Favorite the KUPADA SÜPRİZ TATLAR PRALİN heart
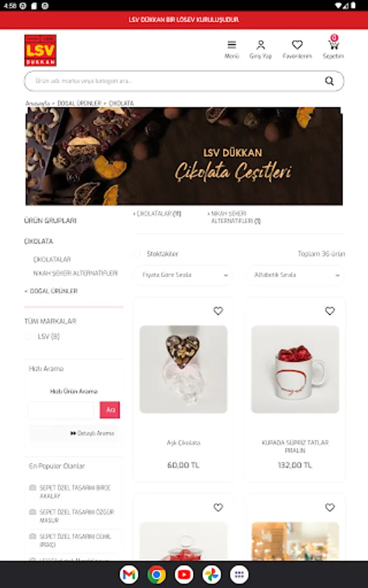Image resolution: width=368 pixels, height=588 pixels. coord(329,311)
